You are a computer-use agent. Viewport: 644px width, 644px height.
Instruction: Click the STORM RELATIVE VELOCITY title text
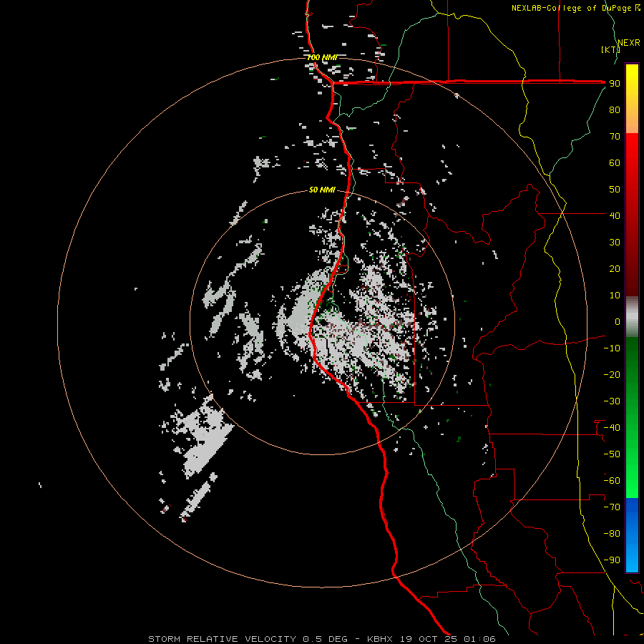pos(223,639)
